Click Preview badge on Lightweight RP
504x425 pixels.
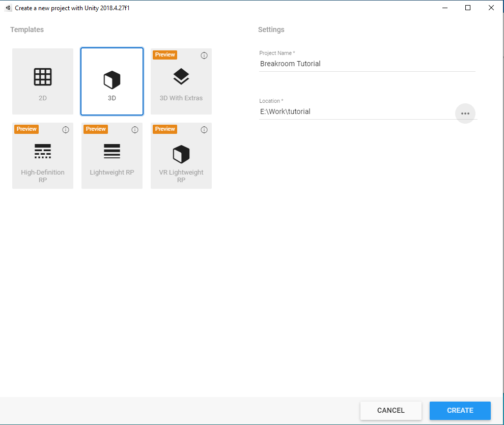coord(96,129)
